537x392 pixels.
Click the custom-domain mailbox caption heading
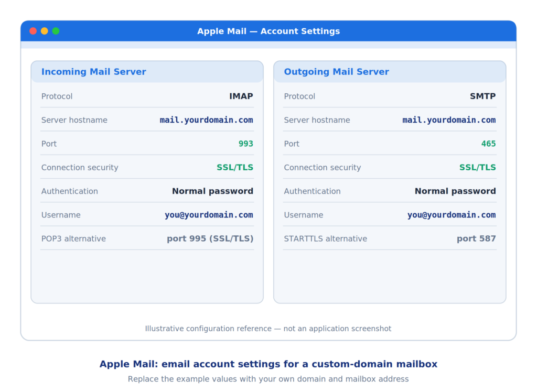point(268,364)
